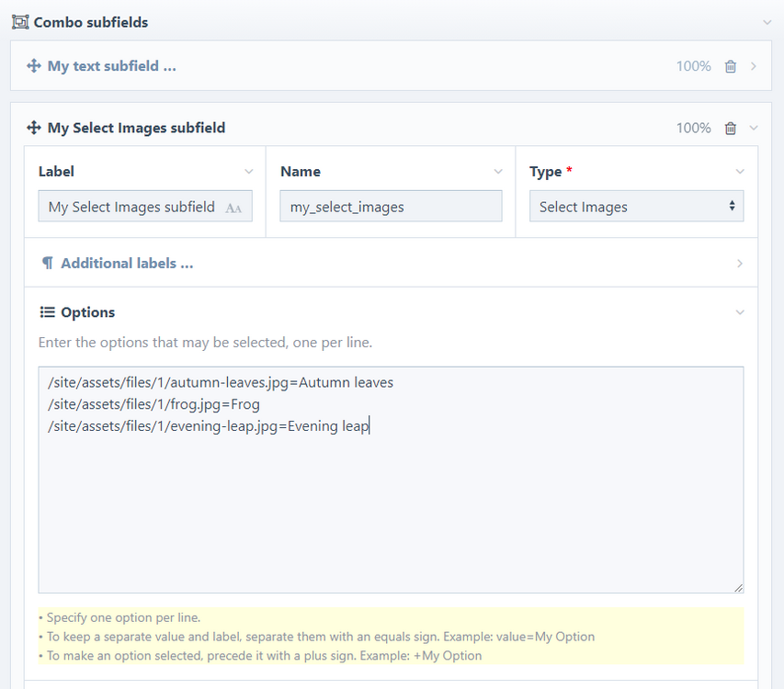The image size is (784, 689).
Task: Open the Type dropdown showing Select Images
Action: [x=636, y=207]
